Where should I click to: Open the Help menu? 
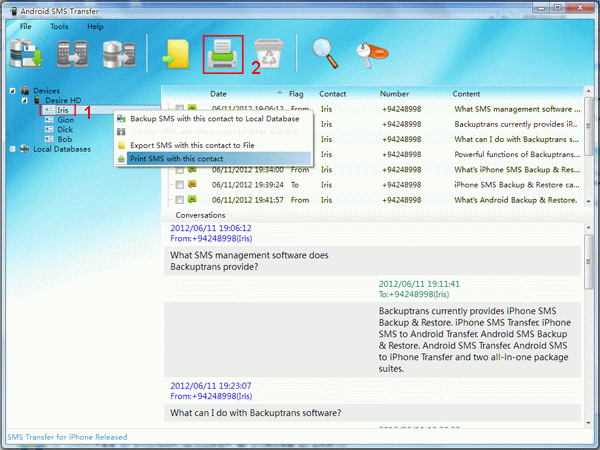click(x=95, y=26)
